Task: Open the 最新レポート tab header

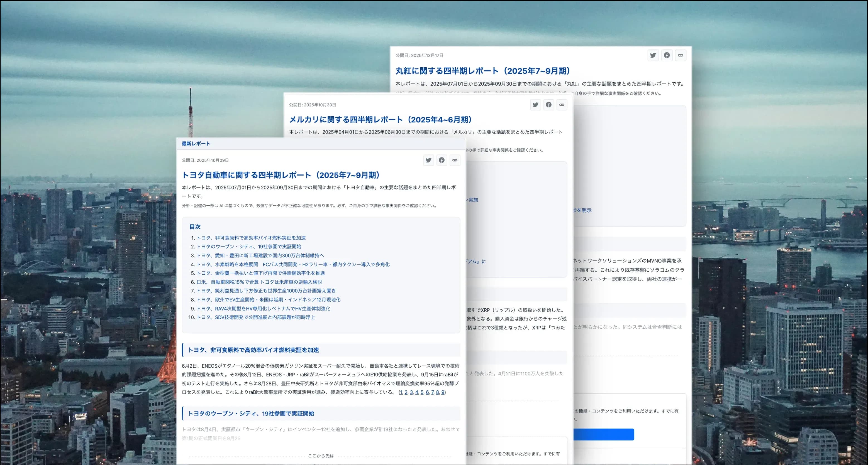Action: [x=196, y=144]
